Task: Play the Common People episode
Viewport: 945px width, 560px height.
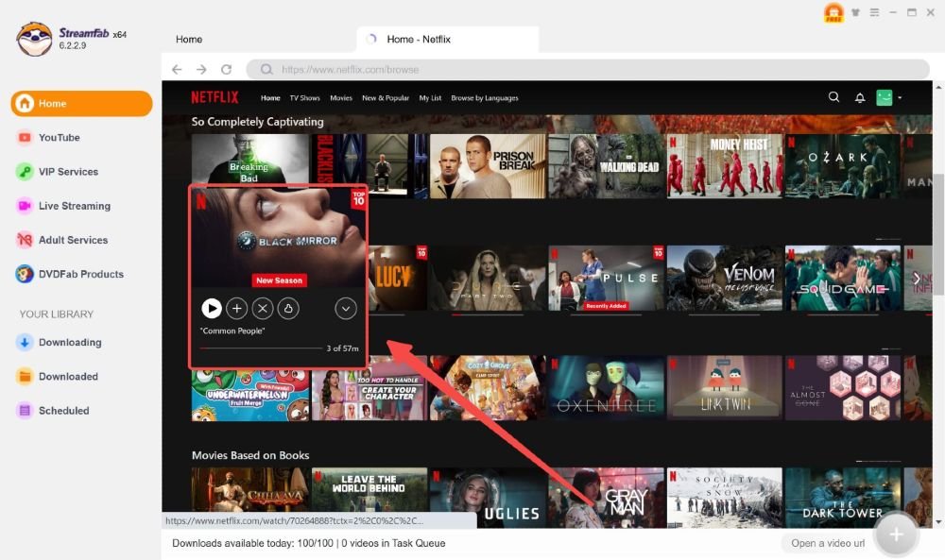Action: coord(212,308)
